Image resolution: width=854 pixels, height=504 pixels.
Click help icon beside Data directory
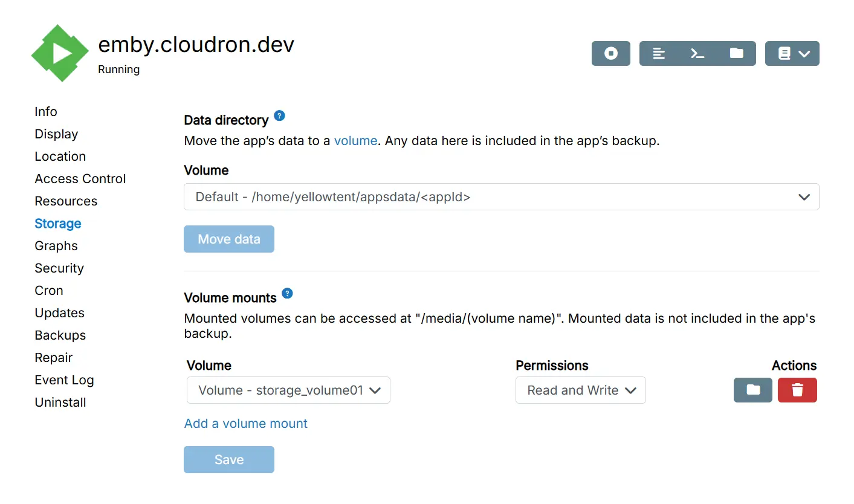(279, 115)
